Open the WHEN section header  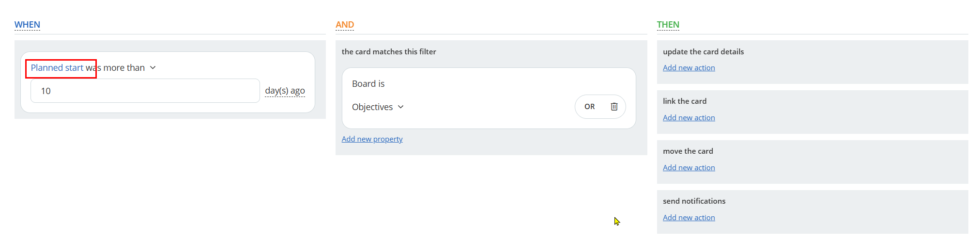coord(27,25)
